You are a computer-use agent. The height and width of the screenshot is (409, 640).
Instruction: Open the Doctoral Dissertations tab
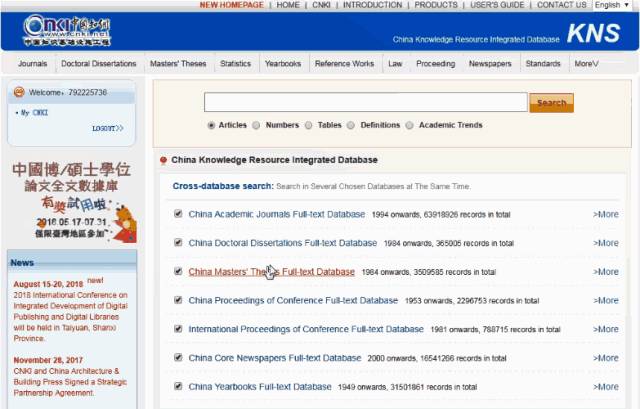coord(98,64)
